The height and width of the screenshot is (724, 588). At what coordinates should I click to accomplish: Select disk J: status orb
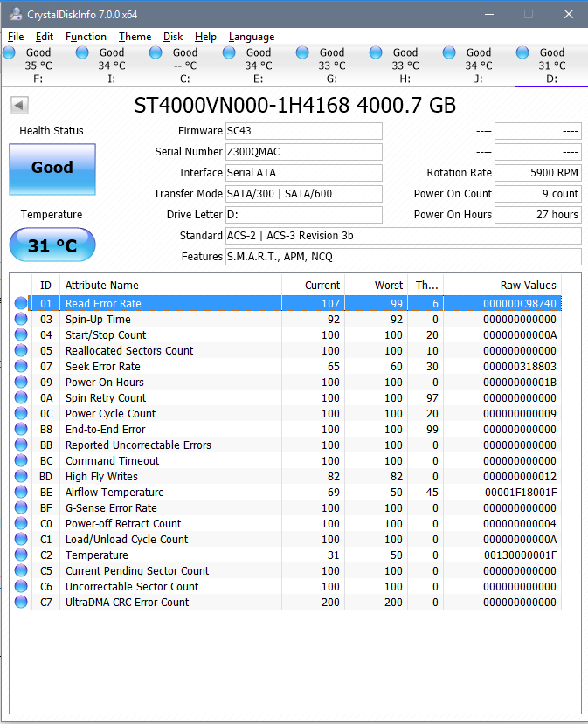coord(449,52)
